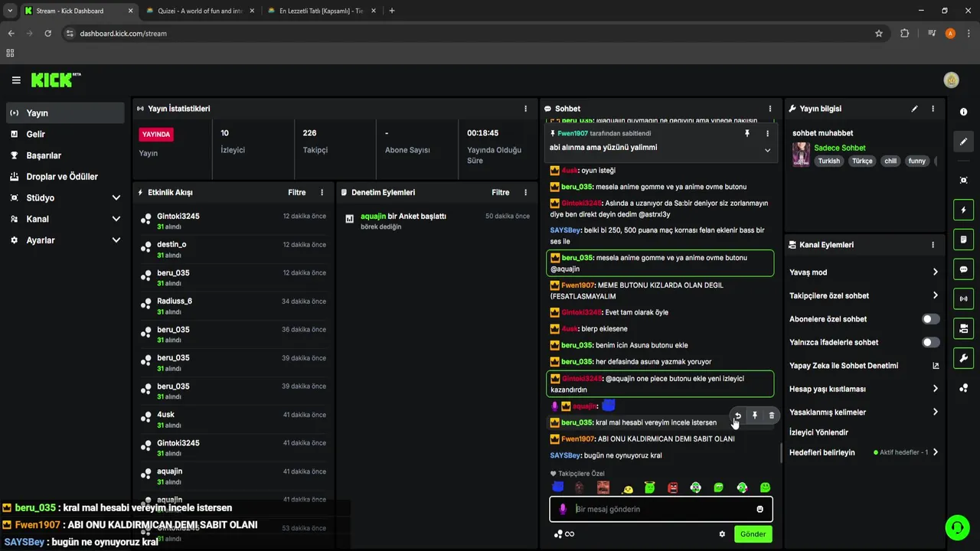Collapse the pinned message with its chevron
Viewport: 980px width, 551px height.
(x=767, y=150)
